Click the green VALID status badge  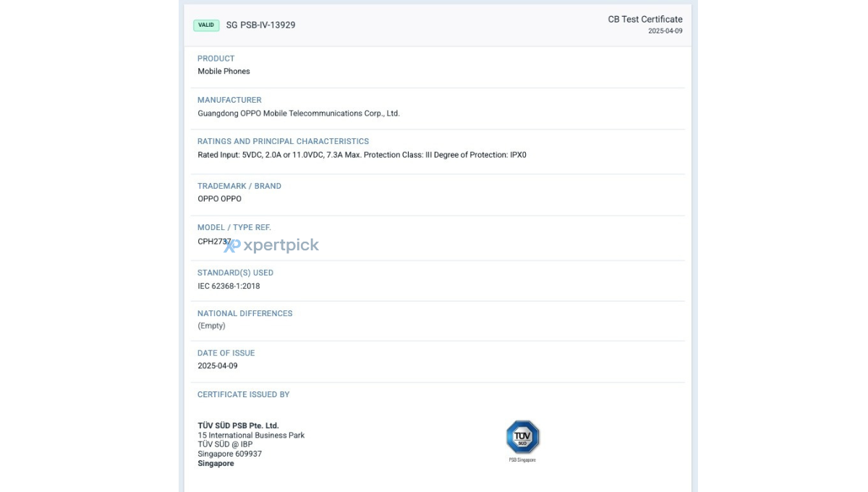point(206,25)
